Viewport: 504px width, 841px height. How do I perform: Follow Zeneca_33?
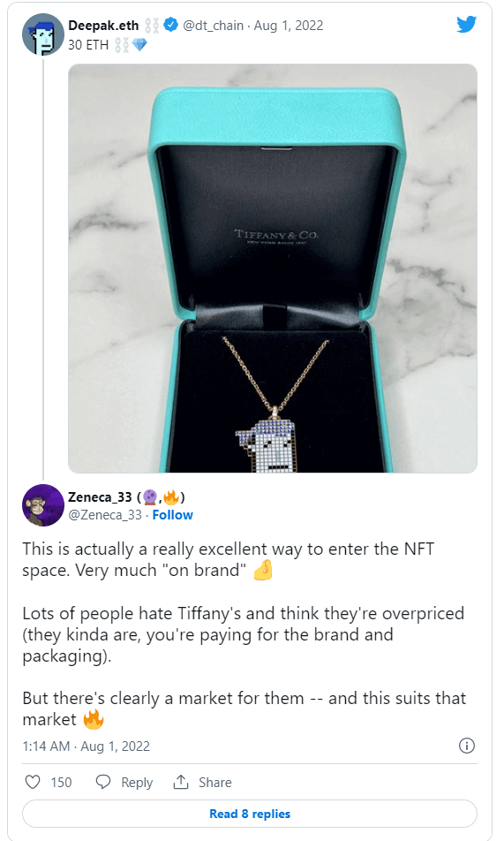pyautogui.click(x=172, y=515)
